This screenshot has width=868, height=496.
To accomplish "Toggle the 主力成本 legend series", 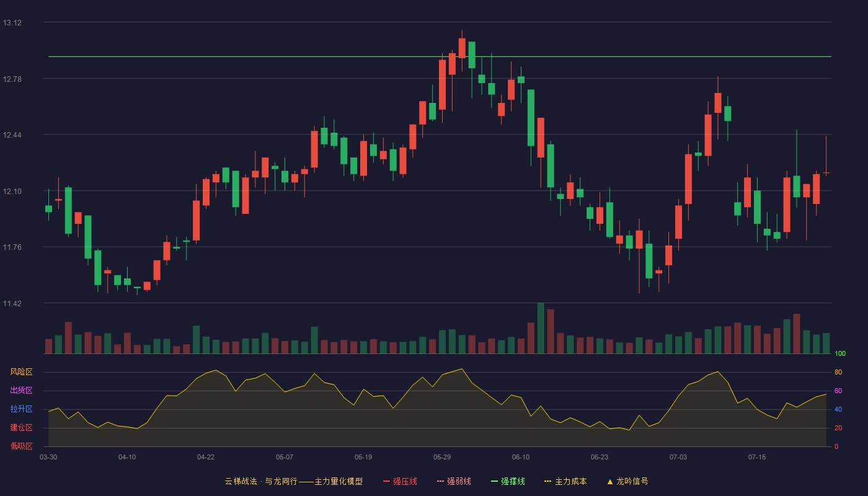I will [x=565, y=481].
